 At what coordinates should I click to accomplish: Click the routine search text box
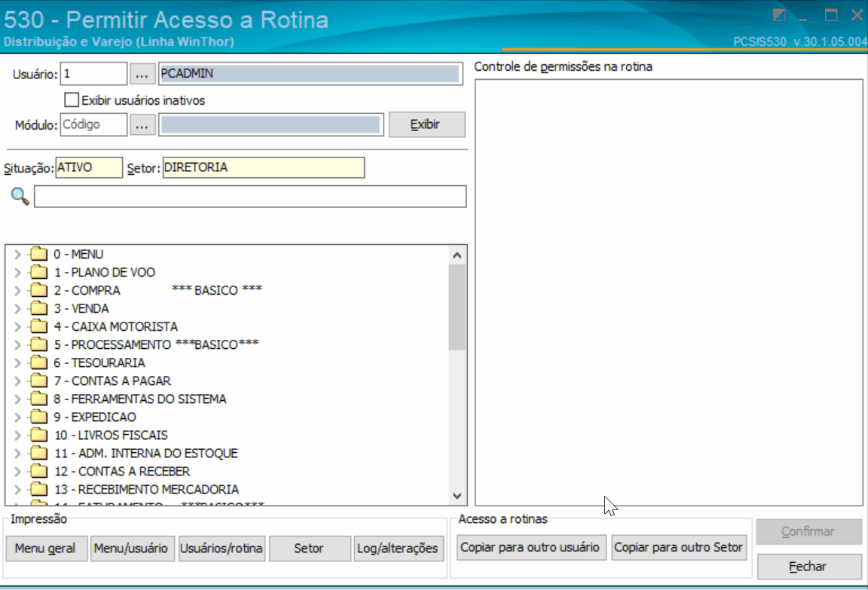250,197
